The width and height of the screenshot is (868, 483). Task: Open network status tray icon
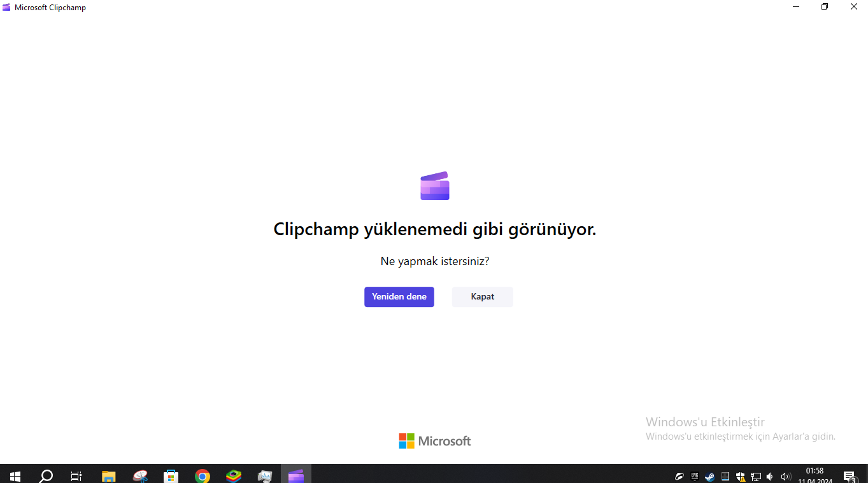756,477
